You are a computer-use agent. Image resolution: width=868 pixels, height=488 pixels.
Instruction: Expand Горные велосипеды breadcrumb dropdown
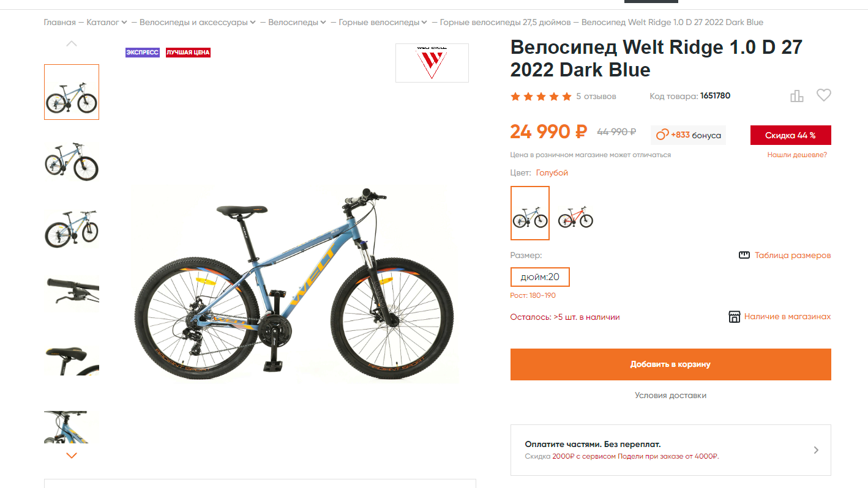point(424,23)
